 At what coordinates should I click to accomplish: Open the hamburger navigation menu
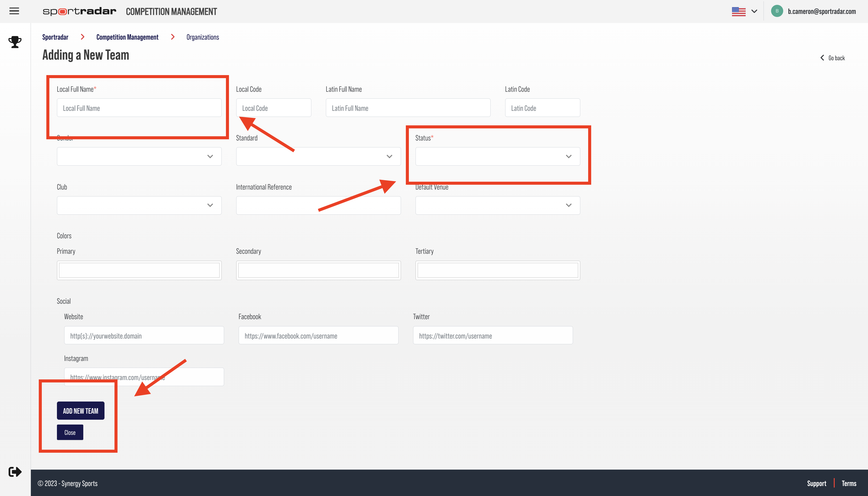(14, 11)
